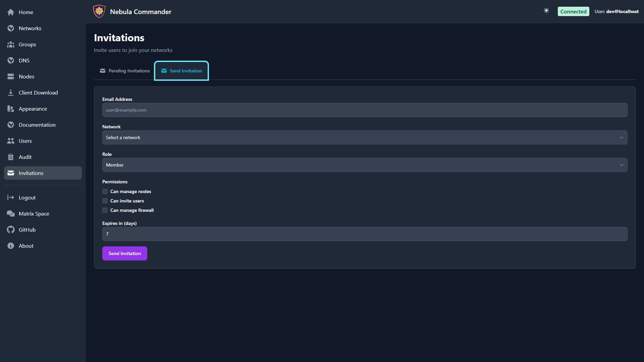
Task: Click the Audit clipboard icon
Action: pos(11,157)
